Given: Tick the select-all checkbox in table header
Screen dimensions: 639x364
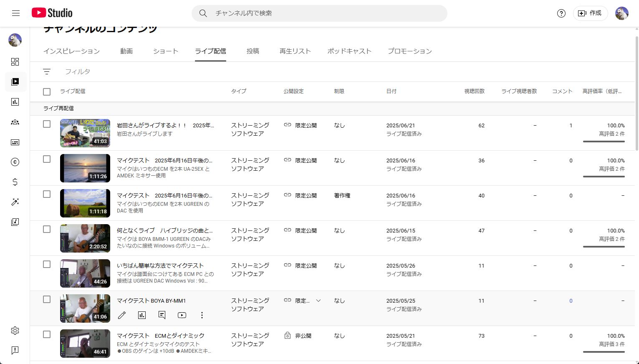Looking at the screenshot, I should (47, 91).
